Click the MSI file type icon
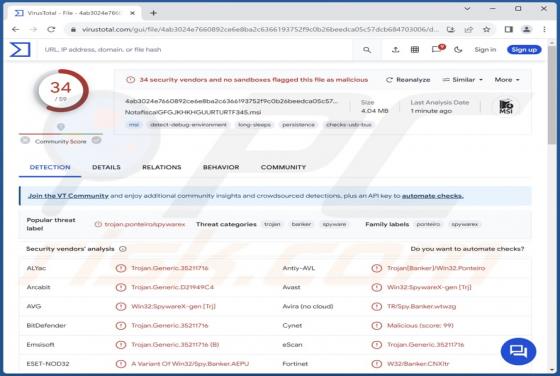560x376 pixels. click(x=506, y=106)
